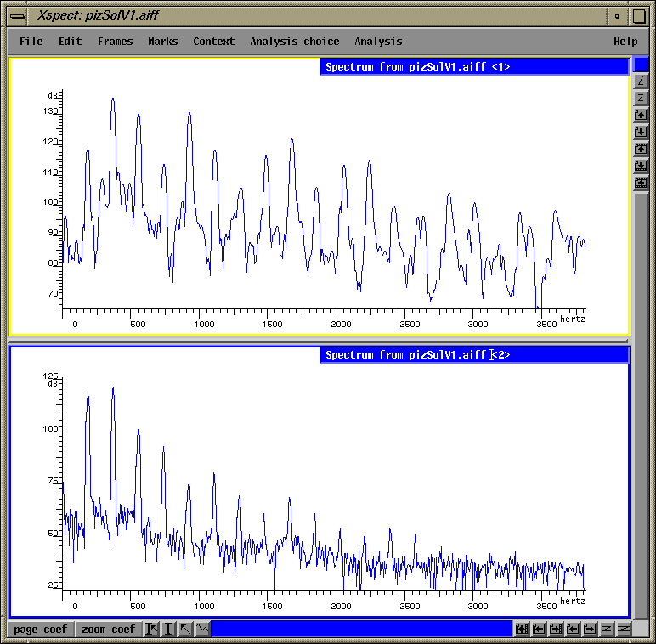The height and width of the screenshot is (644, 656).
Task: Open the Analysis menu
Action: tap(378, 42)
